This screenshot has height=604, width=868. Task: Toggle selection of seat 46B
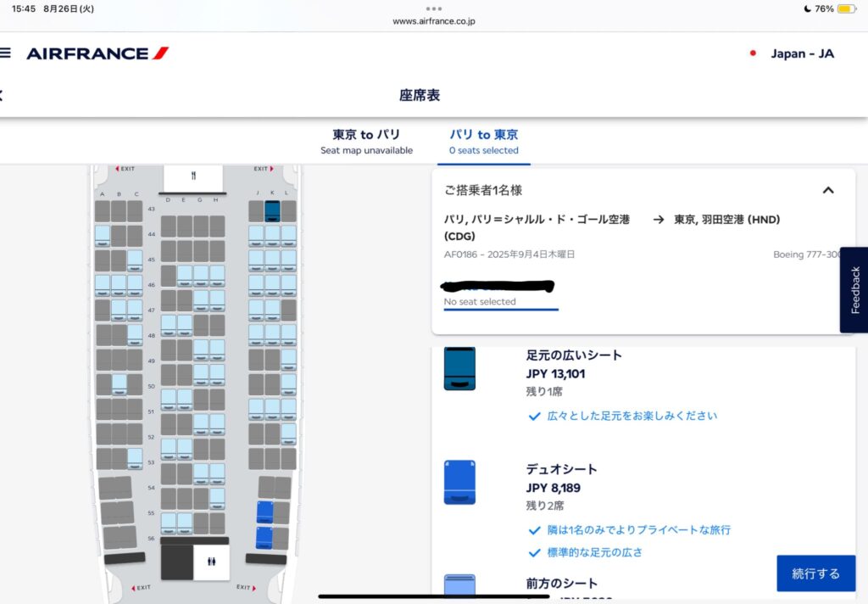click(119, 284)
